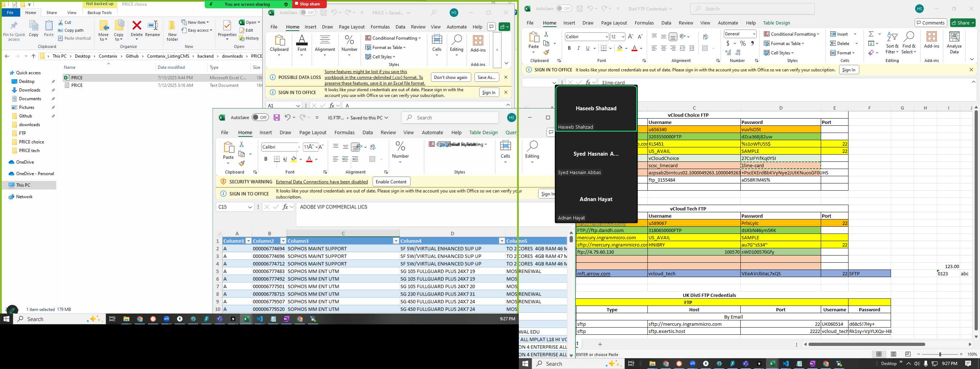980x369 pixels.
Task: Click Font Color swatch in Disti FTP Credentials
Action: pyautogui.click(x=634, y=48)
